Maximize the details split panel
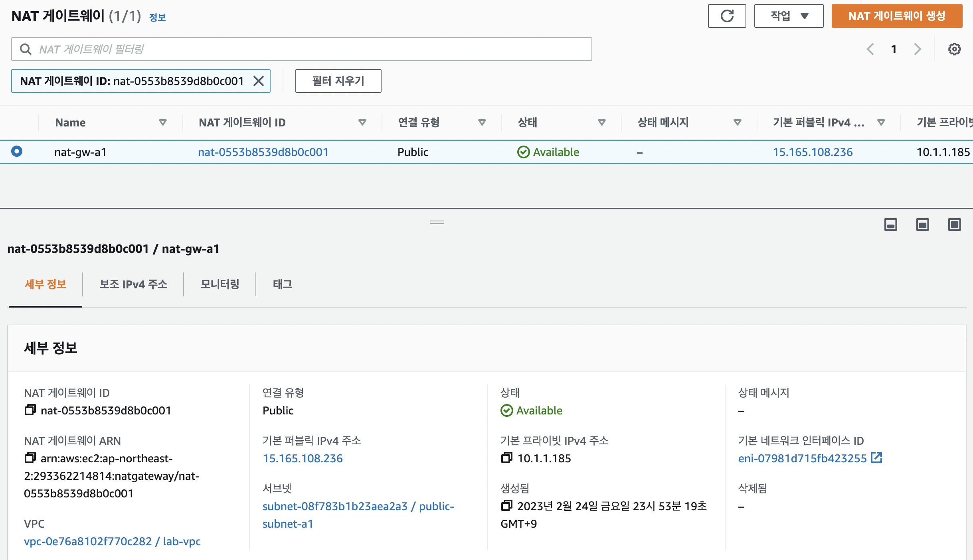This screenshot has width=973, height=560. point(954,225)
